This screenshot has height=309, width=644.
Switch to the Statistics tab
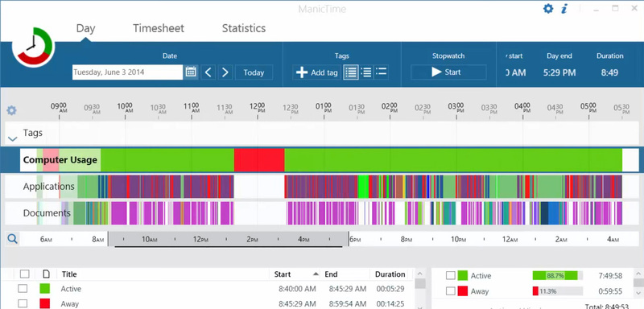[244, 28]
